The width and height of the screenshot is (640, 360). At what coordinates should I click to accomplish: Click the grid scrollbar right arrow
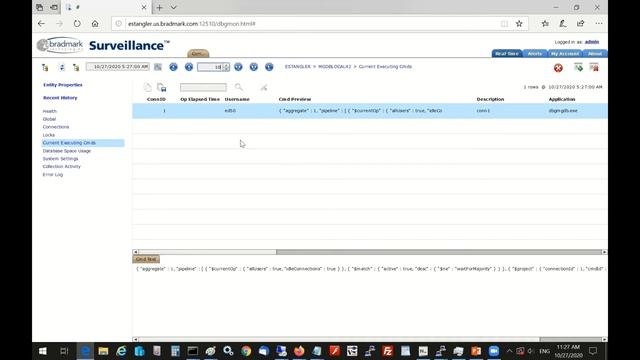click(604, 252)
